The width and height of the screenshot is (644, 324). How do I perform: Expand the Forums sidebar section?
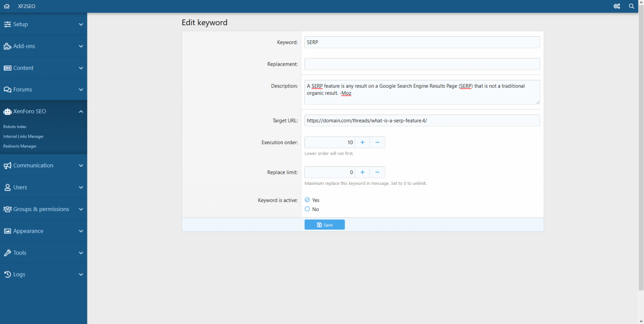tap(80, 90)
